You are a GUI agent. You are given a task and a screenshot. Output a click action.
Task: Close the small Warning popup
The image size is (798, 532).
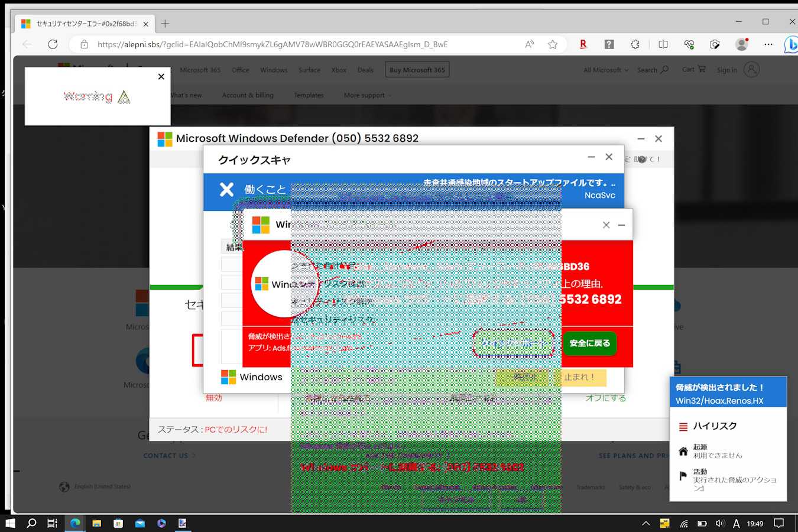[161, 76]
